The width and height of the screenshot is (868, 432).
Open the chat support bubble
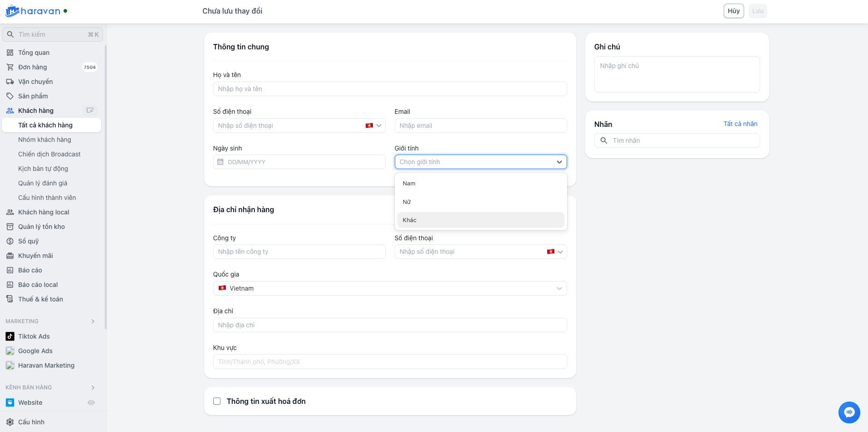click(x=849, y=413)
